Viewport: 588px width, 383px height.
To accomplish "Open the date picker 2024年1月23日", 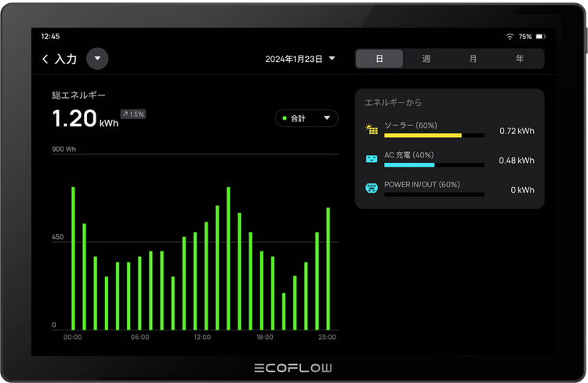I will pos(299,59).
